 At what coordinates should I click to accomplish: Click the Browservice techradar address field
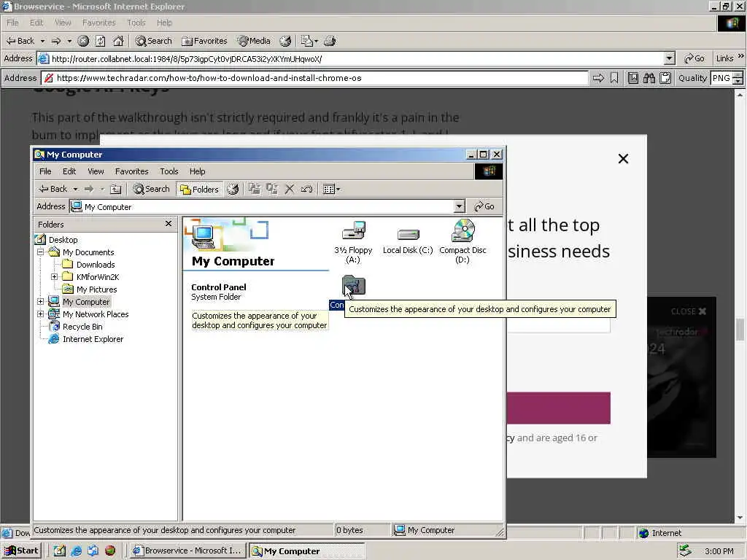pyautogui.click(x=314, y=78)
